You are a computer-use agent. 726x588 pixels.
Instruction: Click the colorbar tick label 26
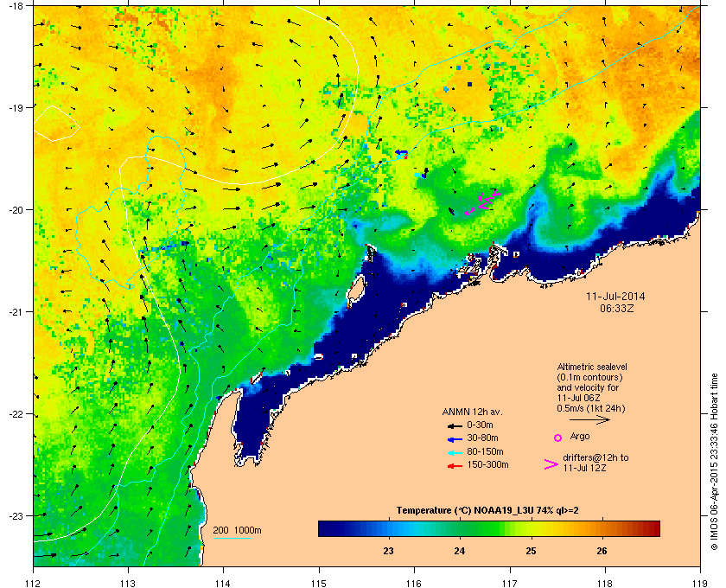(x=602, y=551)
